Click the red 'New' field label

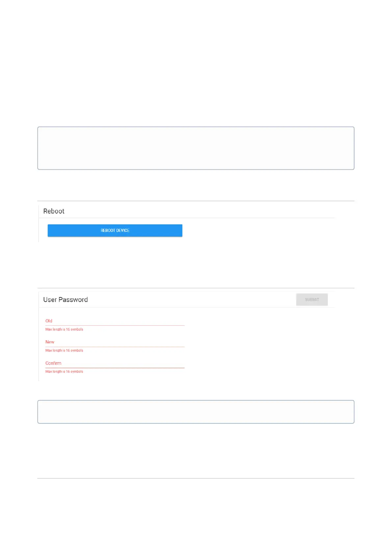click(50, 342)
